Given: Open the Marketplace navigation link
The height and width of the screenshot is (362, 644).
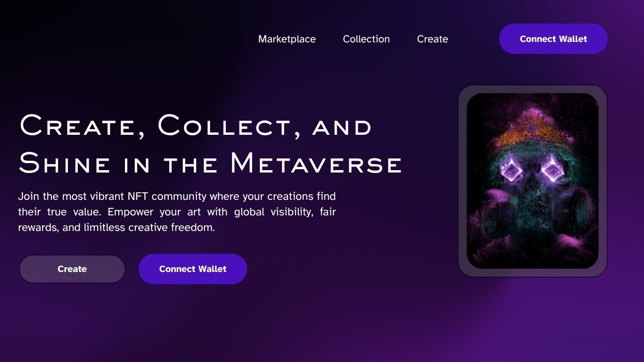Looking at the screenshot, I should (287, 39).
